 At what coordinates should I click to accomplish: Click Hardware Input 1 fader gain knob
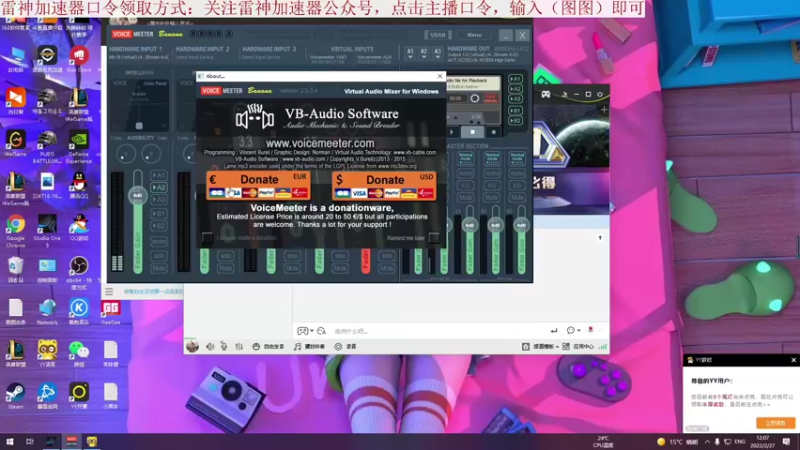137,195
